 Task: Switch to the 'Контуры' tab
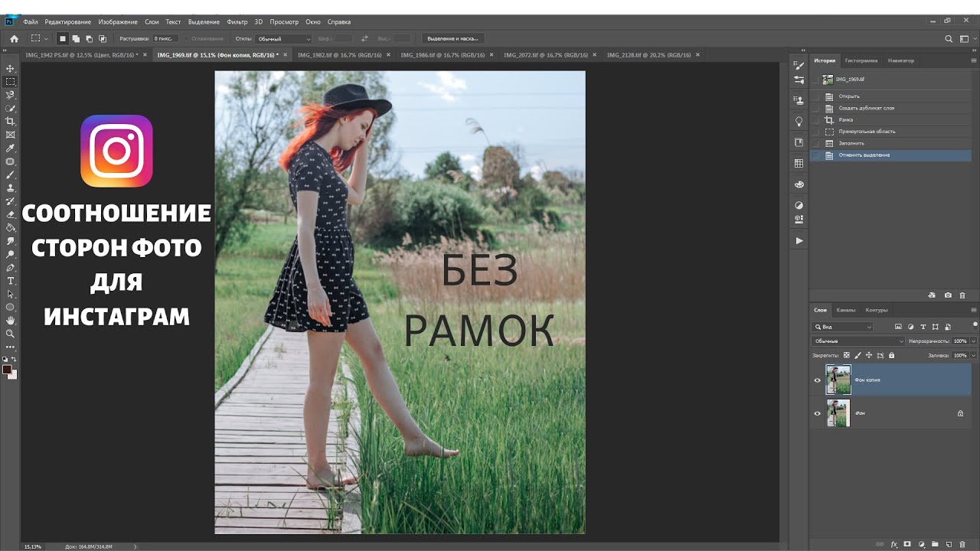[877, 310]
